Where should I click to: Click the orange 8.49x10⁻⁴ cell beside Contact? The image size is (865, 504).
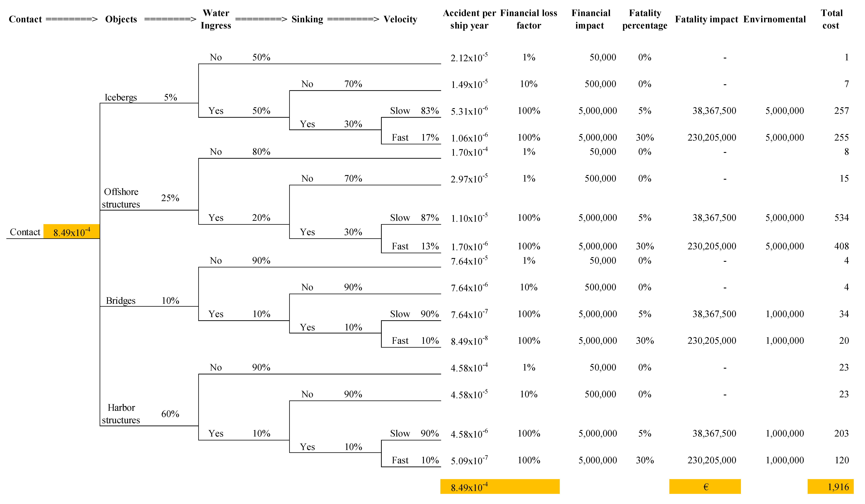tap(71, 232)
